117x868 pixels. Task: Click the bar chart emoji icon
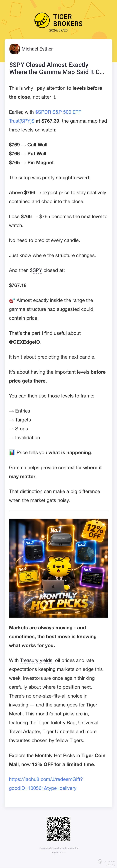[x=12, y=452]
